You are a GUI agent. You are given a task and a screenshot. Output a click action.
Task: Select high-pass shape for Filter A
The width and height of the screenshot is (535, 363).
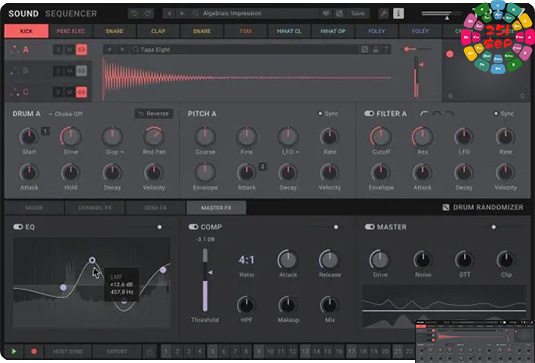[424, 113]
